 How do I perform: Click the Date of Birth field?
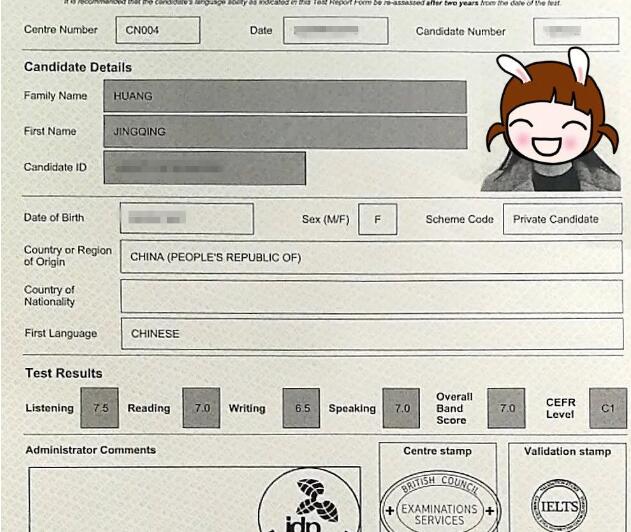(x=186, y=219)
